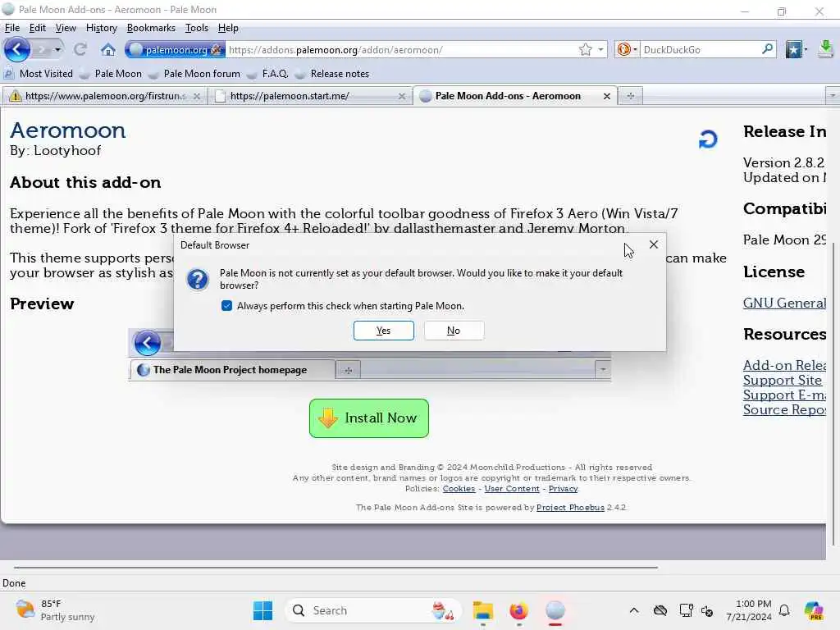Open the Project Phoebus link
This screenshot has height=630, width=840.
[570, 507]
